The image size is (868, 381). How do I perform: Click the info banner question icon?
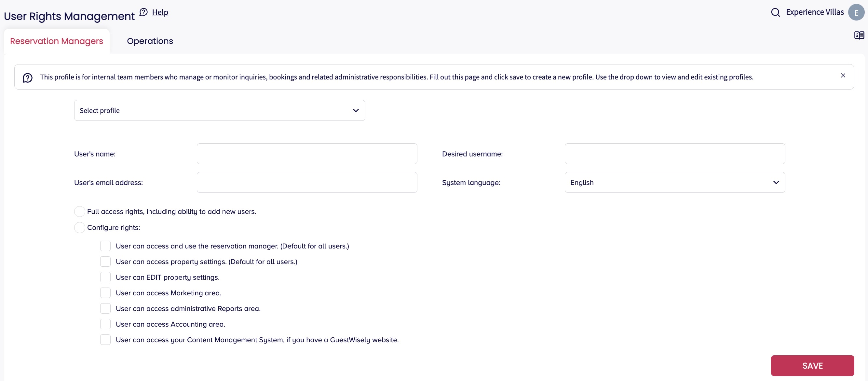coord(28,78)
